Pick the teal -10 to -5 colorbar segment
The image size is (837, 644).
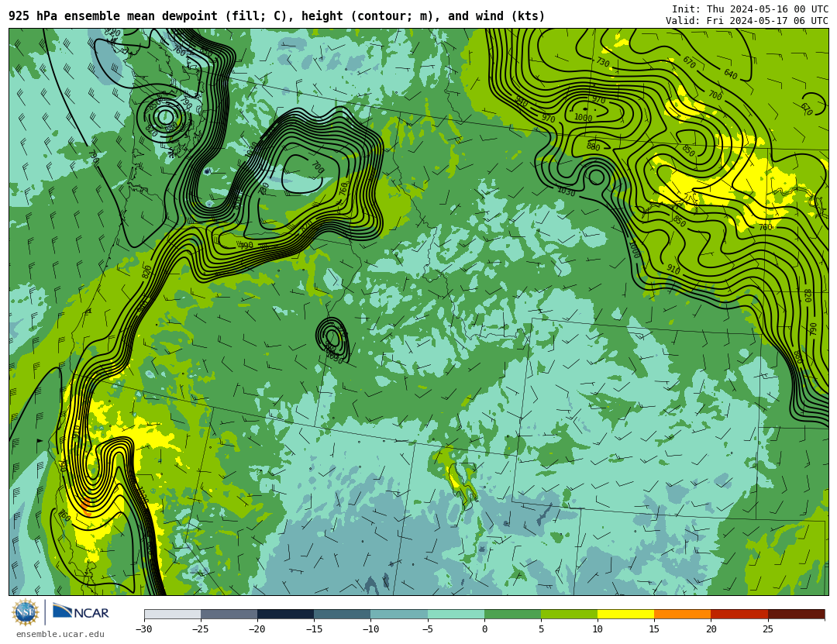399,615
